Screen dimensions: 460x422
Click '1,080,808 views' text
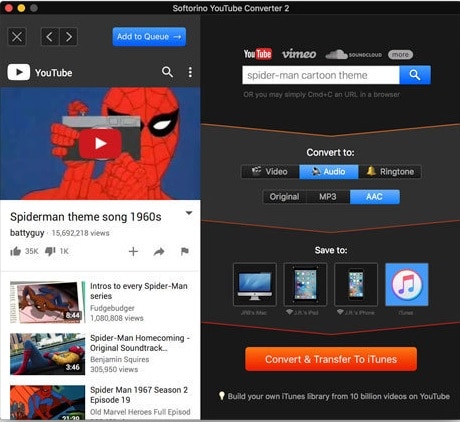point(117,318)
